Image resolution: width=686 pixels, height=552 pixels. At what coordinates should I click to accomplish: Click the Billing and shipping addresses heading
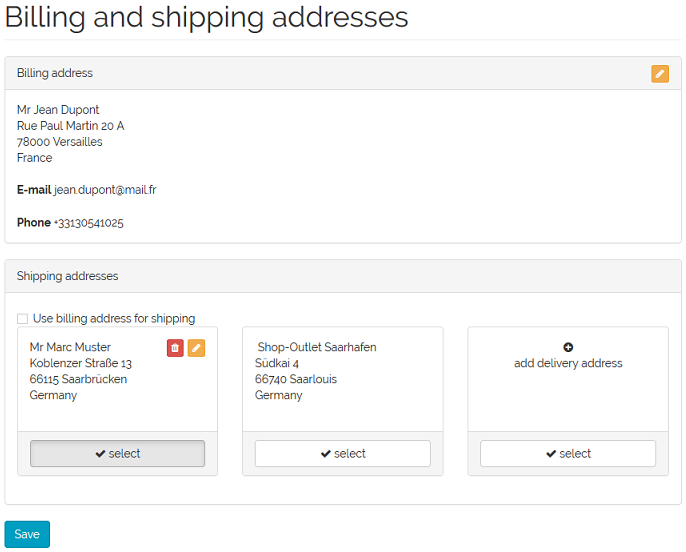(206, 17)
